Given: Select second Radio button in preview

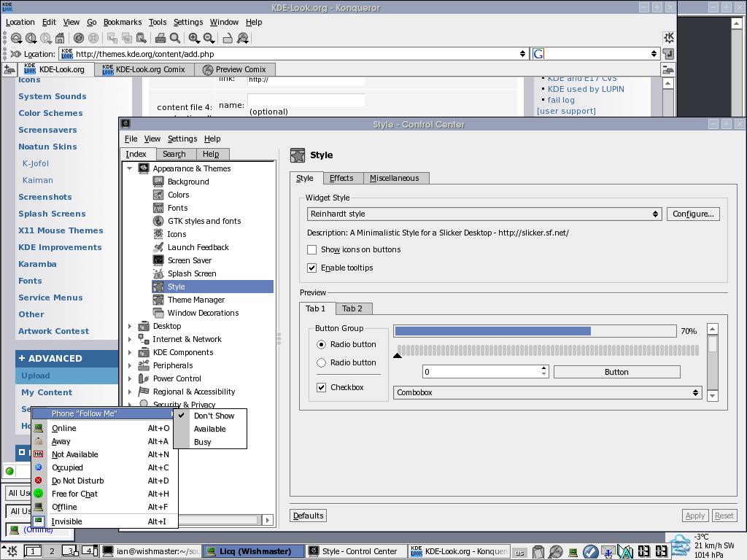Looking at the screenshot, I should pos(322,362).
